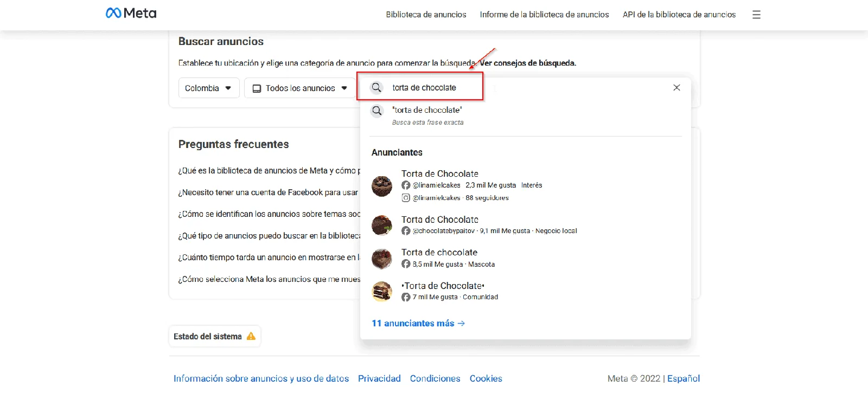The image size is (868, 399).
Task: Click the warning icon in Estado del sistema
Action: (251, 336)
